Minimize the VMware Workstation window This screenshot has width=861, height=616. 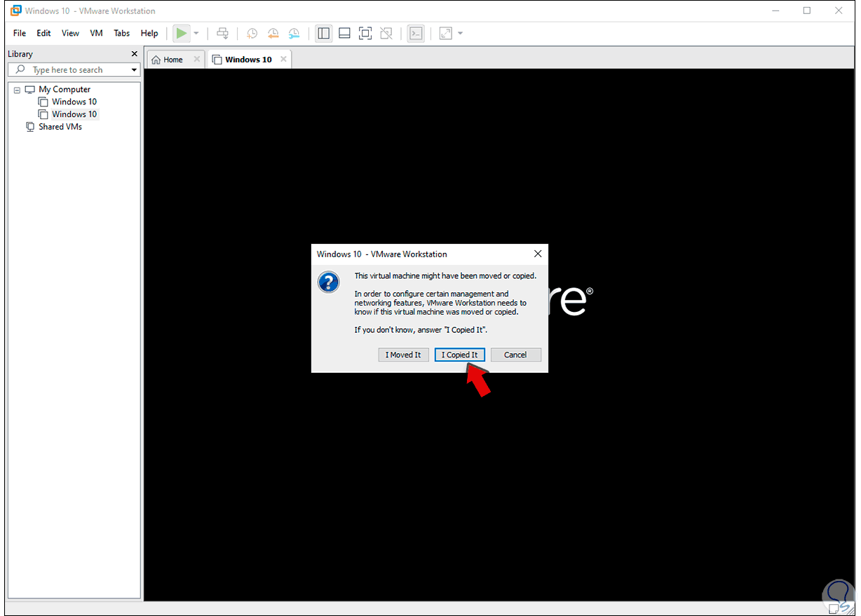point(775,11)
